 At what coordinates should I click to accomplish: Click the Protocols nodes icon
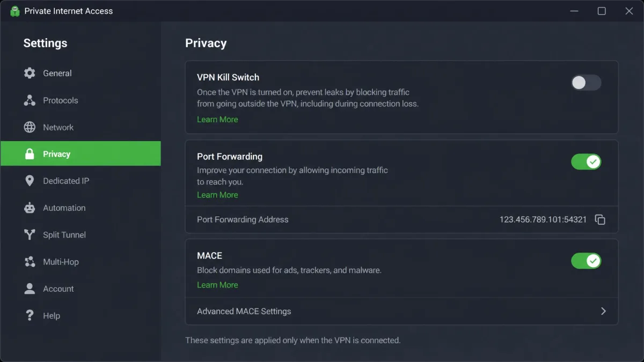pyautogui.click(x=30, y=100)
